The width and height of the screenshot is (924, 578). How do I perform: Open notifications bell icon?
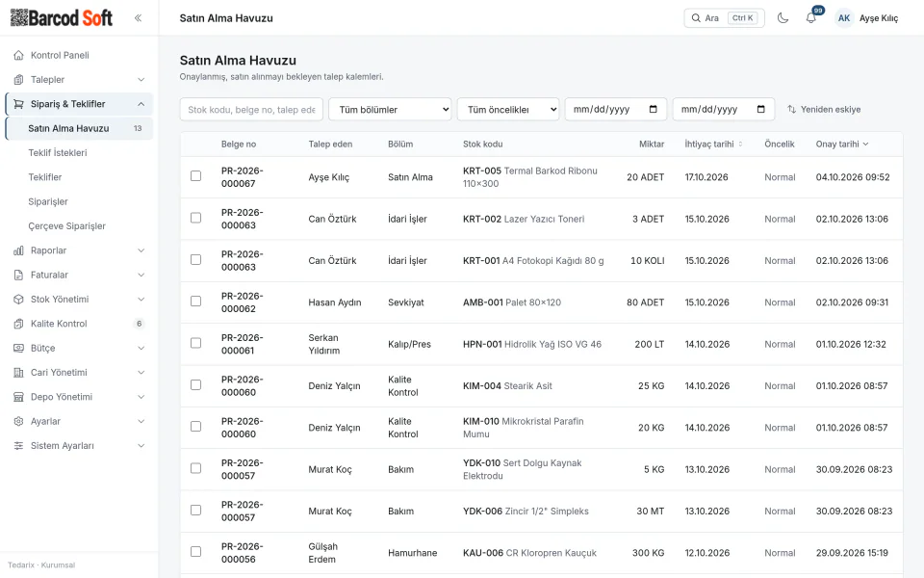[x=810, y=17]
